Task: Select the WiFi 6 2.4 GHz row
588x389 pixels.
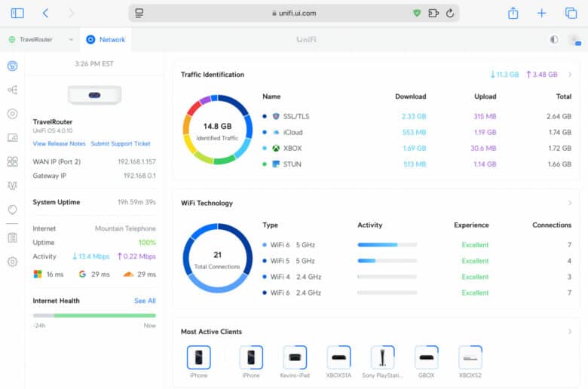Action: pos(417,293)
